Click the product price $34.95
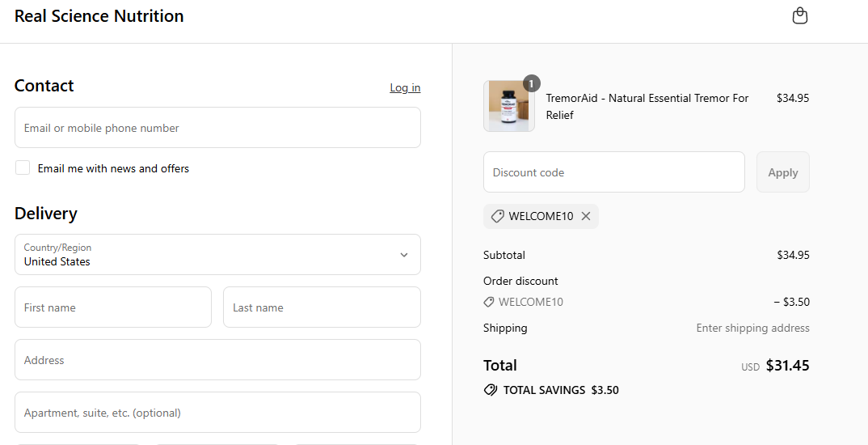868x445 pixels. click(x=793, y=98)
